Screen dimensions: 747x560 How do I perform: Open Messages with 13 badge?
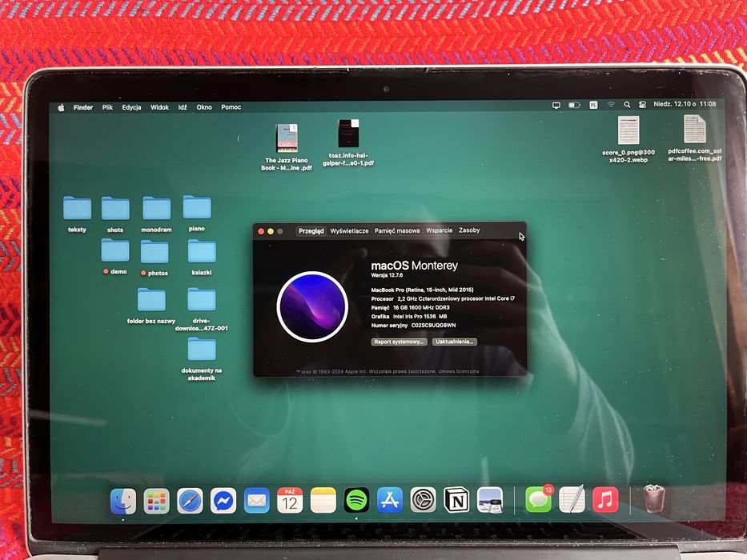coord(539,499)
